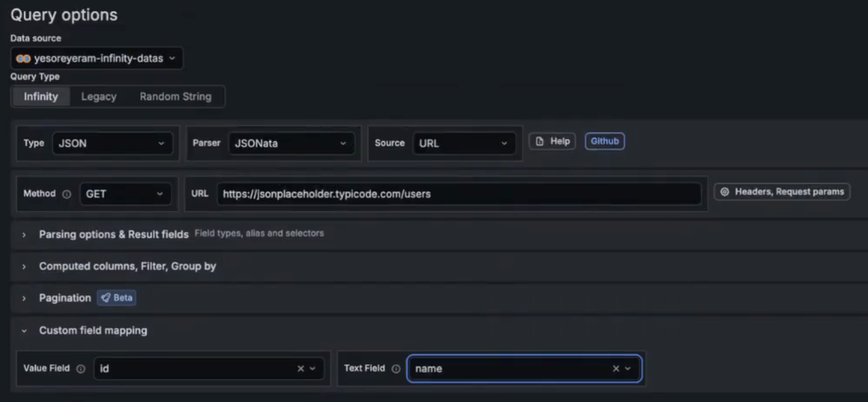Viewport: 868px width, 402px height.
Task: Click into the URL input field
Action: 459,194
